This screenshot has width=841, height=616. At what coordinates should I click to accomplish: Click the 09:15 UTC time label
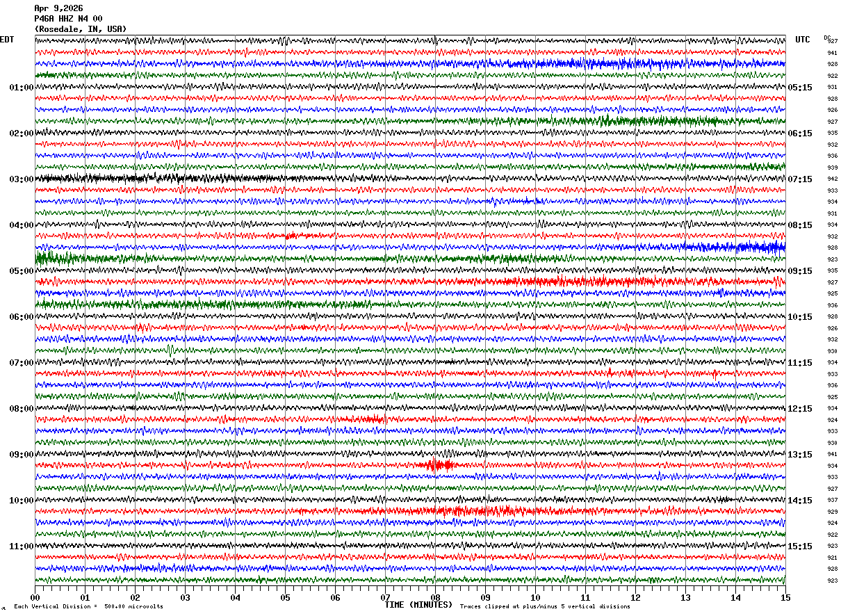[800, 271]
